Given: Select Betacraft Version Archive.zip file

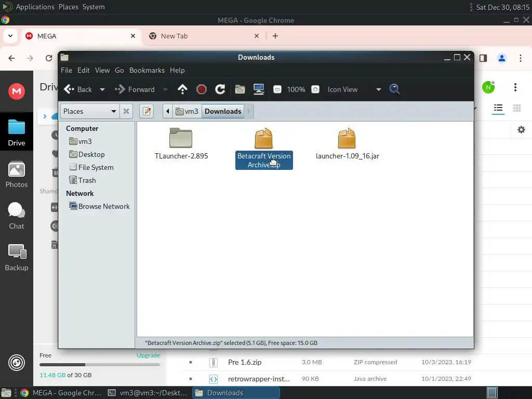Looking at the screenshot, I should 264,149.
